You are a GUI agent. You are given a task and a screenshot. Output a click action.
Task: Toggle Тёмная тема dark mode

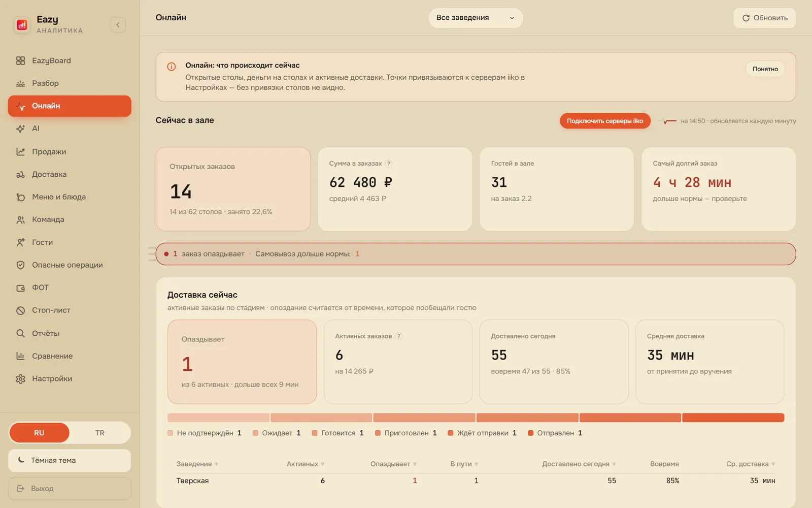pyautogui.click(x=70, y=460)
